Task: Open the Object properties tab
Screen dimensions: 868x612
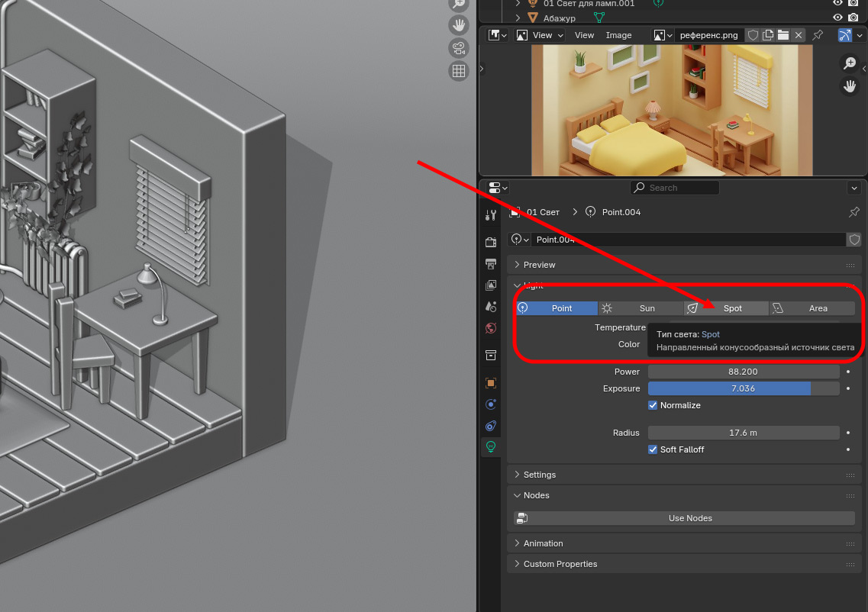Action: coord(491,383)
